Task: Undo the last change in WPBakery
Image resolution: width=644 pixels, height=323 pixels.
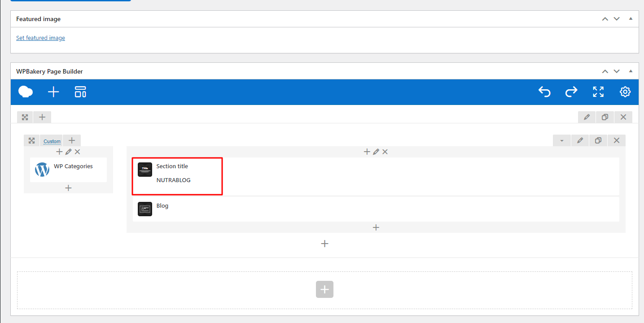Action: pyautogui.click(x=544, y=92)
